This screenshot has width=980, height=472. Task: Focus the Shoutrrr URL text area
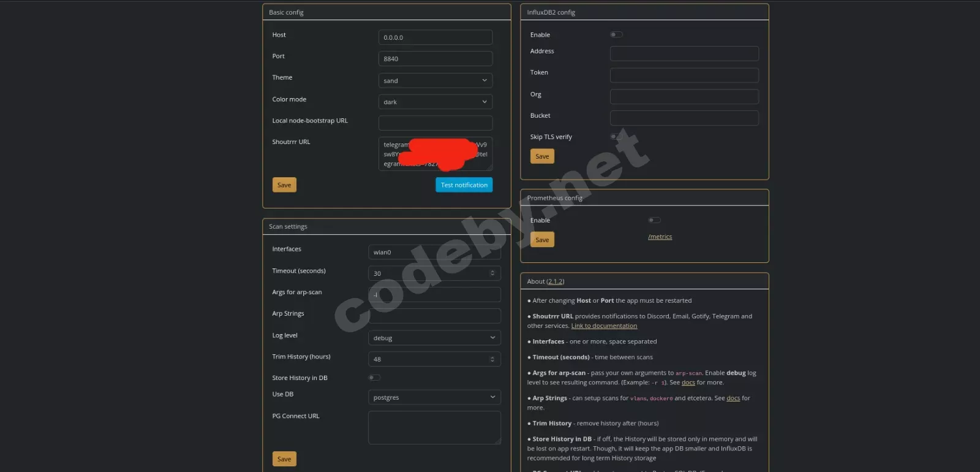435,154
